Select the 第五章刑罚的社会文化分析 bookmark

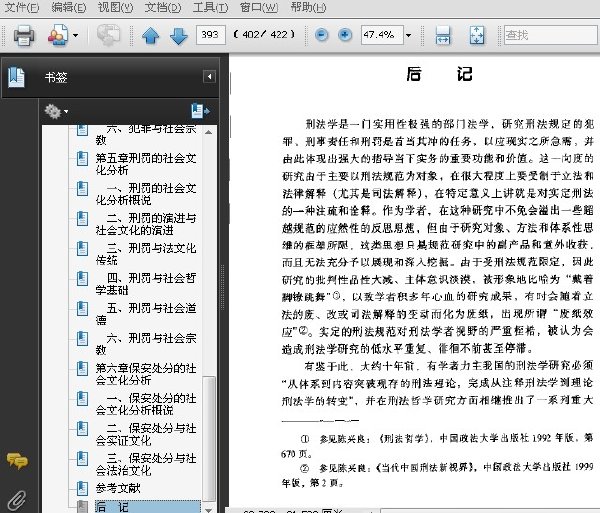click(146, 164)
